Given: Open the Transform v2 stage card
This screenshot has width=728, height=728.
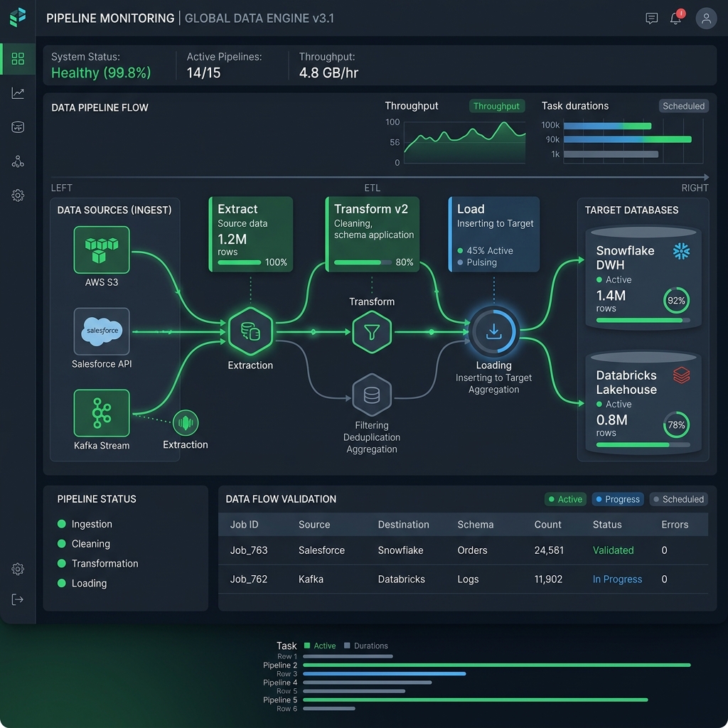Looking at the screenshot, I should 373,234.
